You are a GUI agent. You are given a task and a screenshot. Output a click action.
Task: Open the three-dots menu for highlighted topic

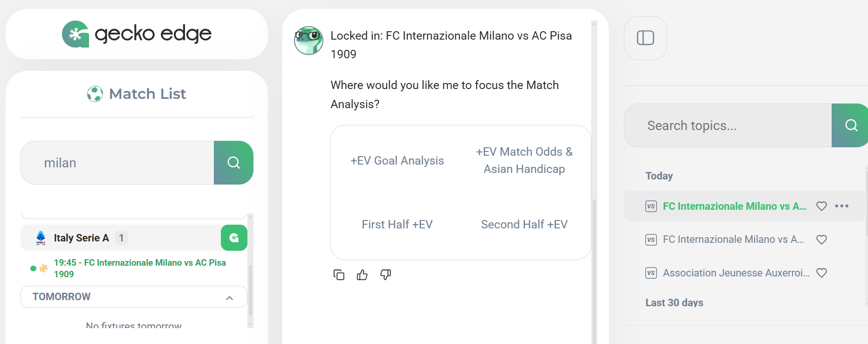point(841,206)
